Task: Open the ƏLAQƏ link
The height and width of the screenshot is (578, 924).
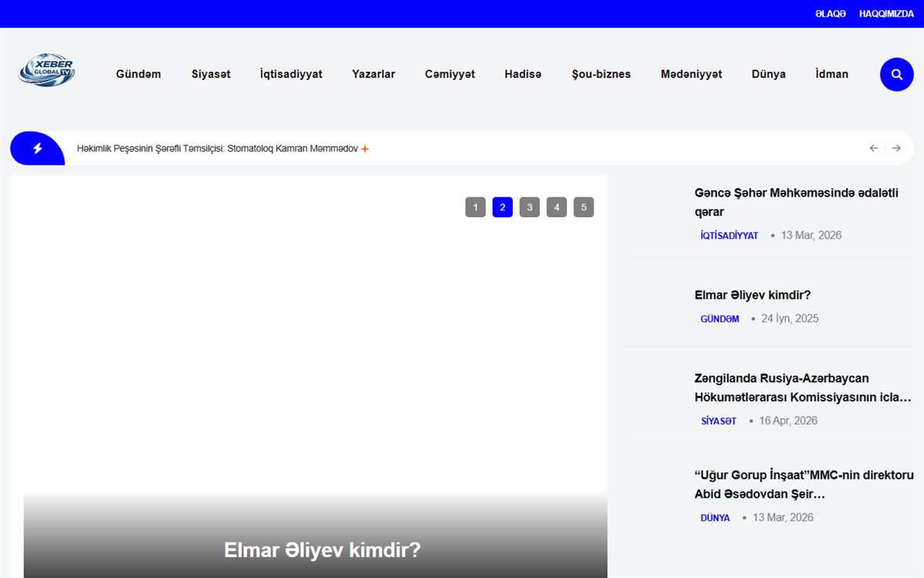Action: pos(830,14)
